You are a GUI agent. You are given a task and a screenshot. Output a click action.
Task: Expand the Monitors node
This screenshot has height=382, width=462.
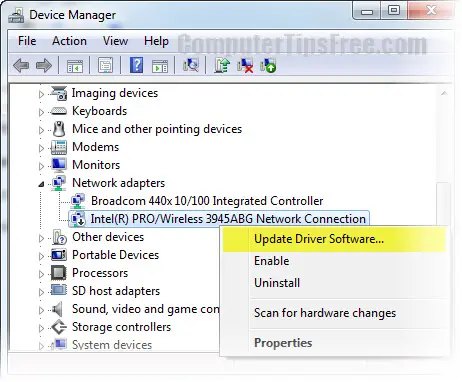pyautogui.click(x=41, y=166)
